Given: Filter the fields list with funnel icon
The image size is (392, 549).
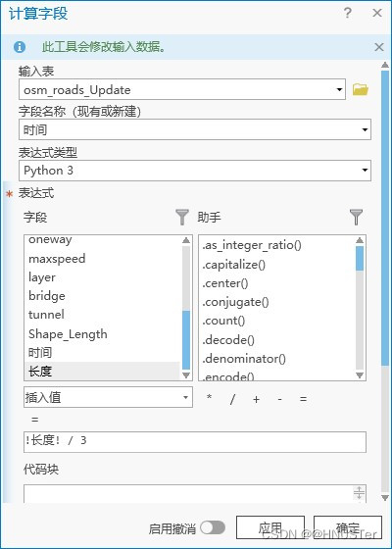Looking at the screenshot, I should [182, 217].
